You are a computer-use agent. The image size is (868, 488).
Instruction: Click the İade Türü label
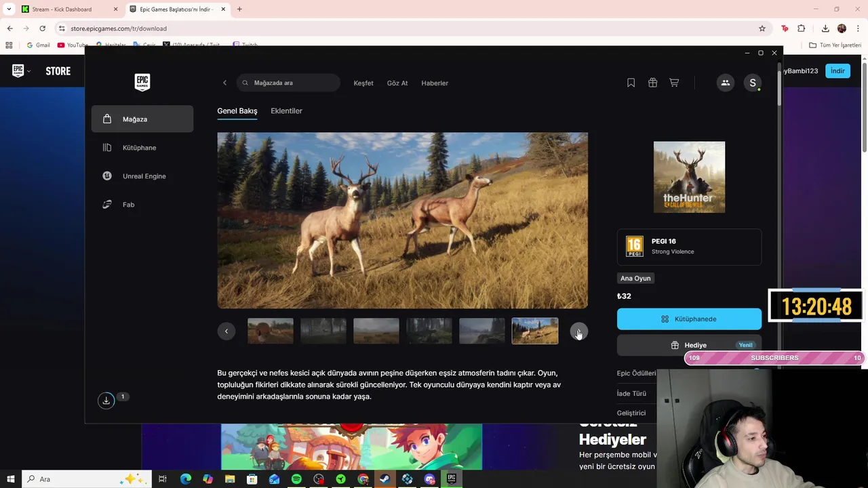point(631,393)
